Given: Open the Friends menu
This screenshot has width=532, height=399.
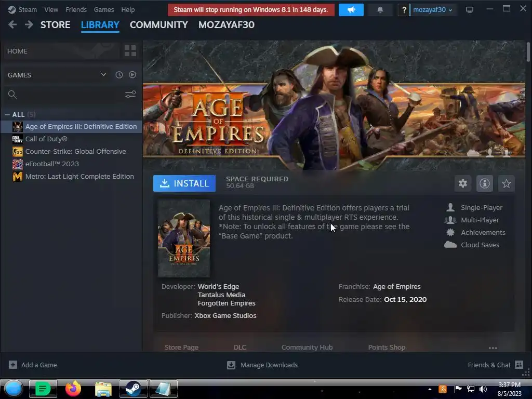Looking at the screenshot, I should (x=76, y=9).
